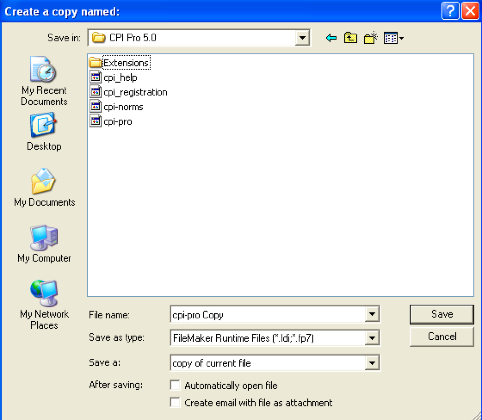The image size is (482, 420).
Task: Create a new folder
Action: 371,38
